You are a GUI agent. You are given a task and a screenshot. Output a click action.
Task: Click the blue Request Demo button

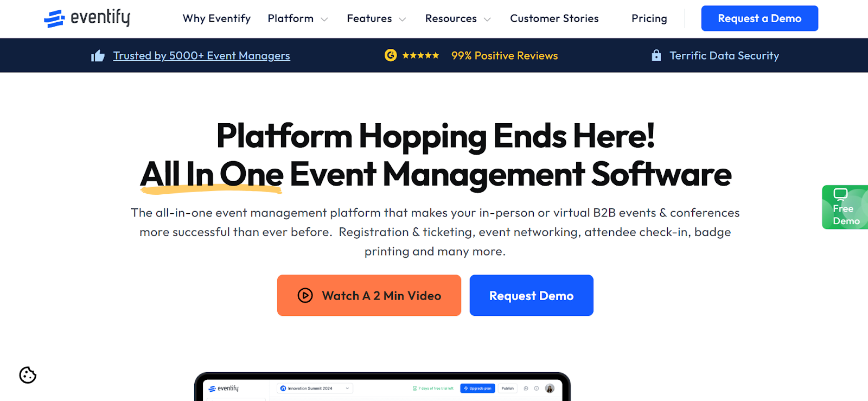[532, 295]
